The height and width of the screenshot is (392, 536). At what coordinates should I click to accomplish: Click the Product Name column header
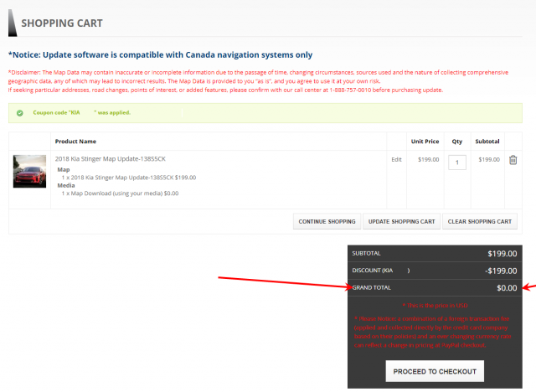coord(75,141)
